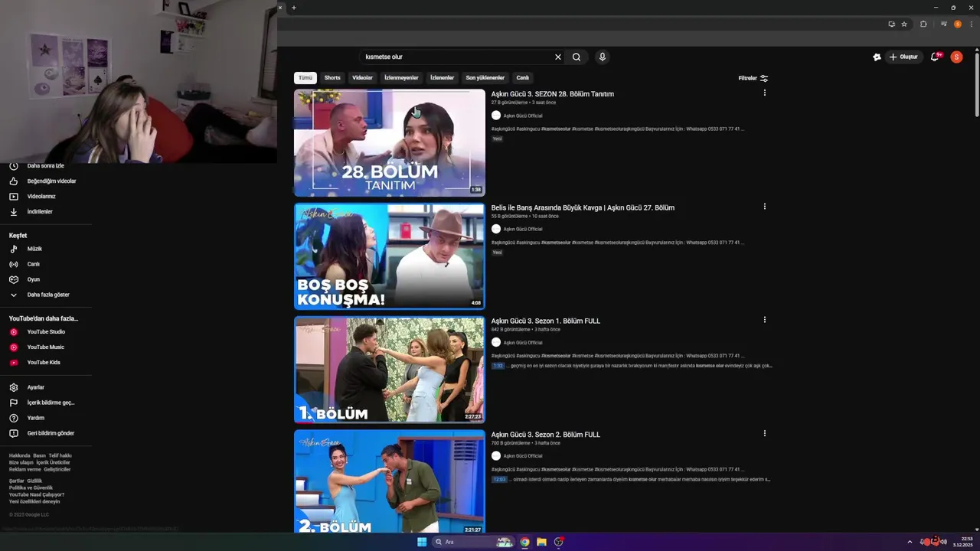This screenshot has width=980, height=551.
Task: Click the Chrome icon in the taskbar
Action: pos(524,542)
